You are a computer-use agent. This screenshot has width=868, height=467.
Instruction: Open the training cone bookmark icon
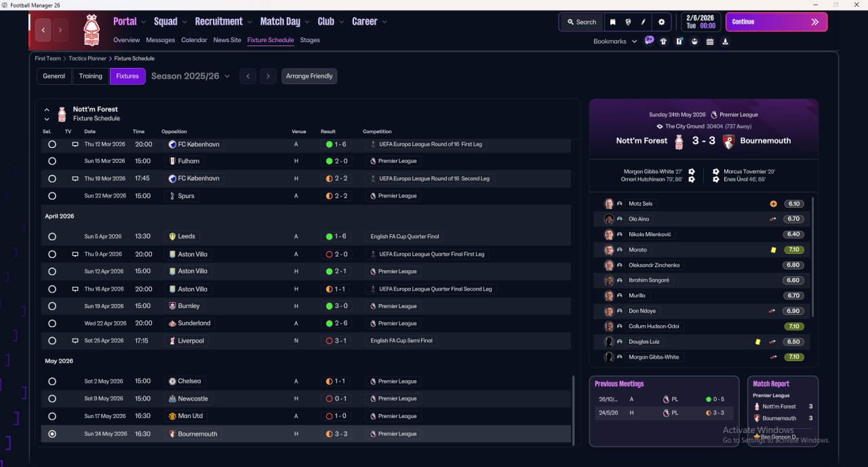coord(726,41)
